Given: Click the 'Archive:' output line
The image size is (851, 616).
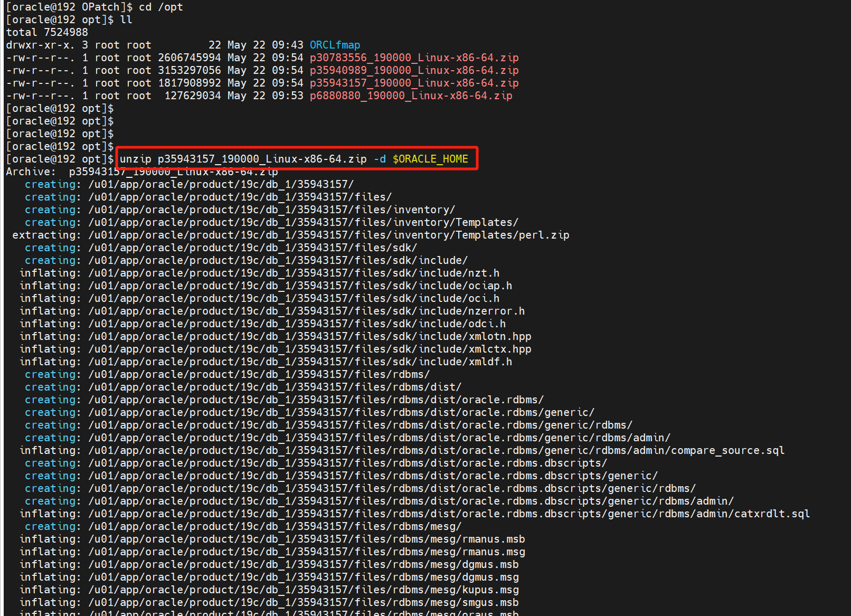Looking at the screenshot, I should coord(142,172).
